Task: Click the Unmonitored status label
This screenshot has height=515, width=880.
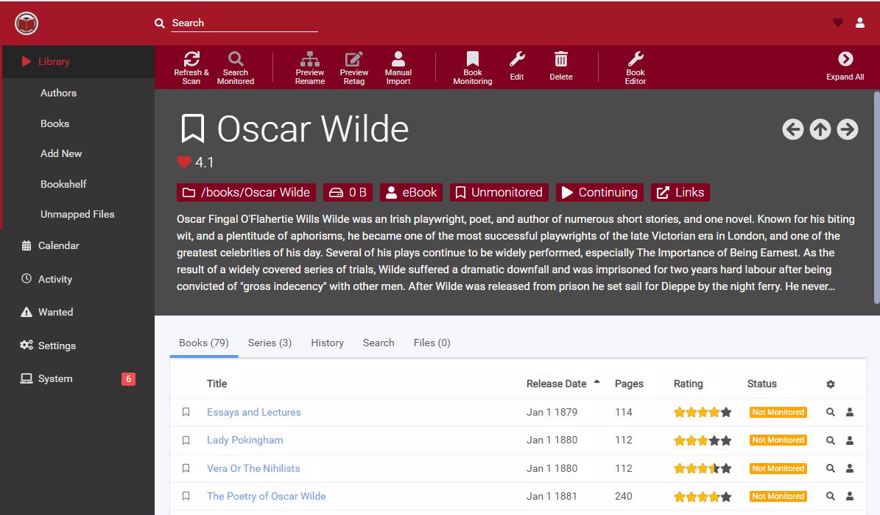Action: [498, 192]
